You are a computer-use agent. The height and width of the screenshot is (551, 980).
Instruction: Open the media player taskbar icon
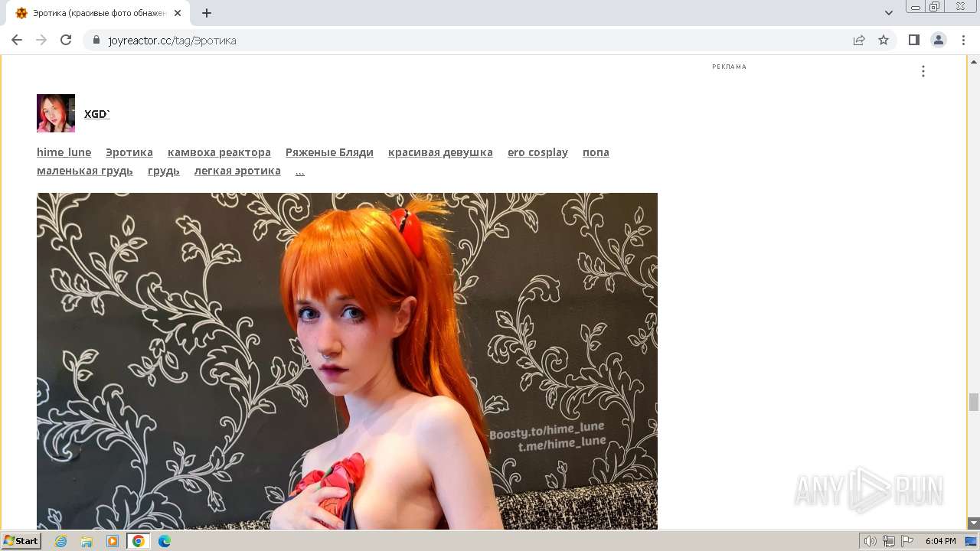click(x=113, y=541)
